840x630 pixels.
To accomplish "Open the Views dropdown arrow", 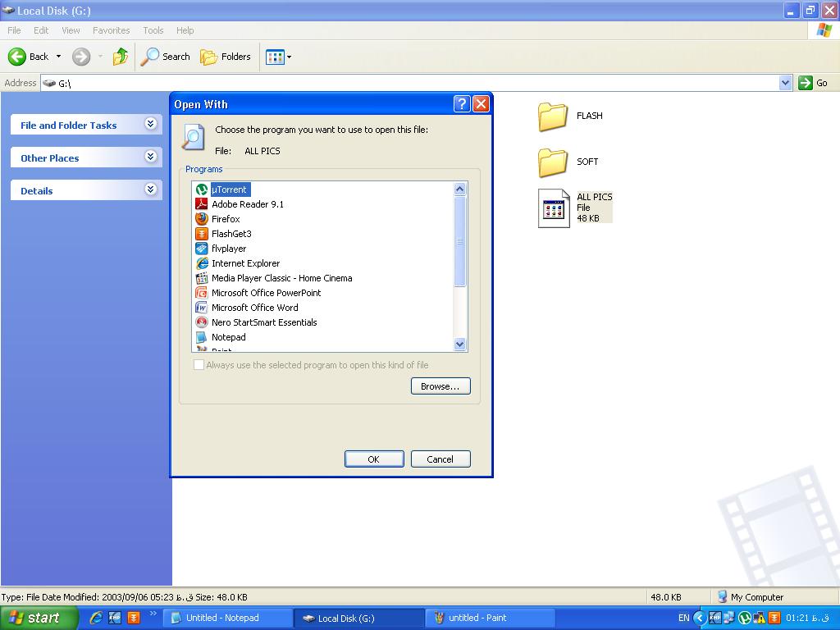I will [290, 57].
